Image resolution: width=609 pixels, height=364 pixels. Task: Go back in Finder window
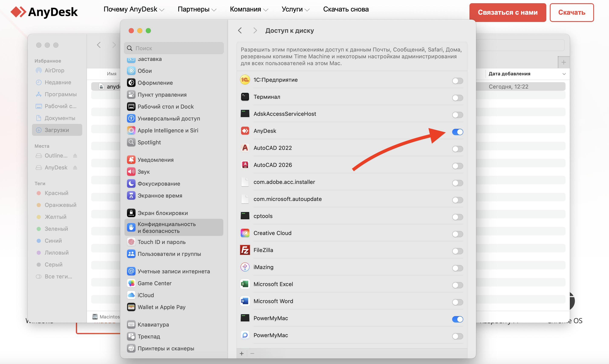99,45
